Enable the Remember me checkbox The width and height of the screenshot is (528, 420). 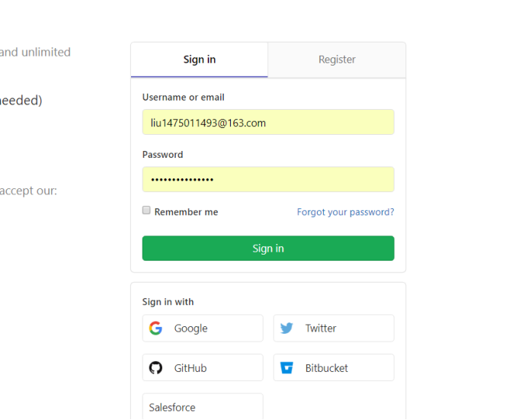[x=146, y=210]
